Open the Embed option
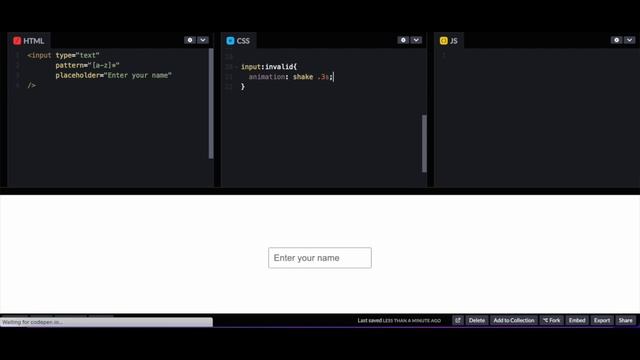Viewport: 640px width, 360px height. coord(577,320)
